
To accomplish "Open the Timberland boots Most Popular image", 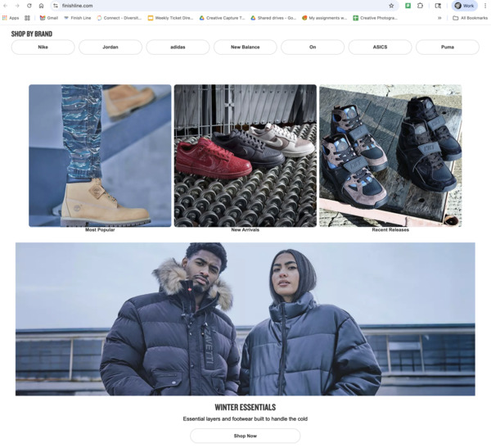I will click(x=100, y=156).
